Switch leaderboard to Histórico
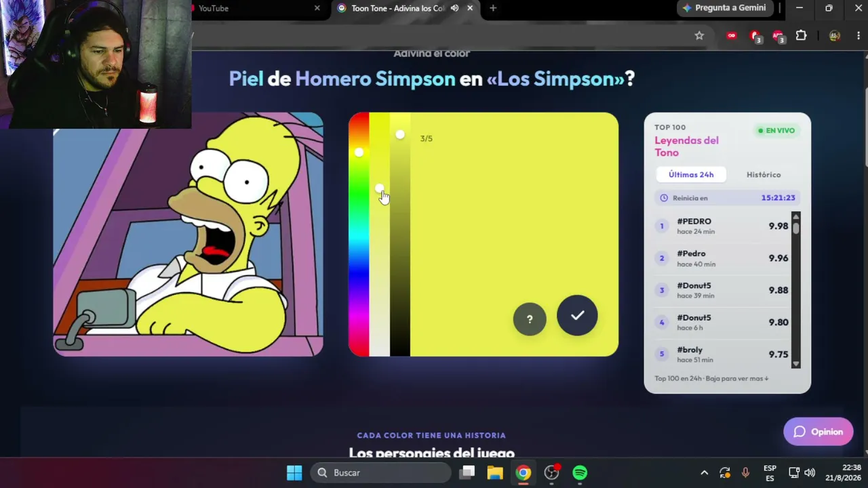This screenshot has width=868, height=488. coord(764,175)
